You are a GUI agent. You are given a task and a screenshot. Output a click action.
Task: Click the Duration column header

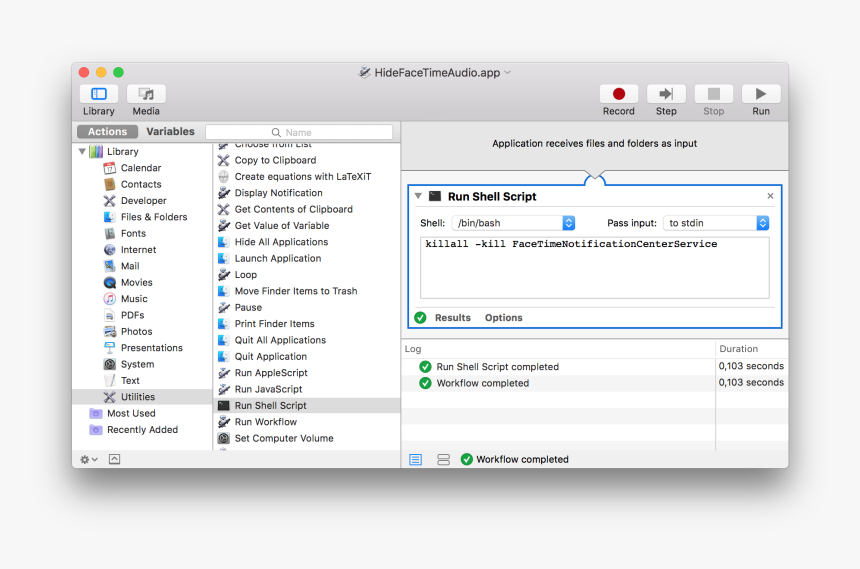[x=751, y=349]
